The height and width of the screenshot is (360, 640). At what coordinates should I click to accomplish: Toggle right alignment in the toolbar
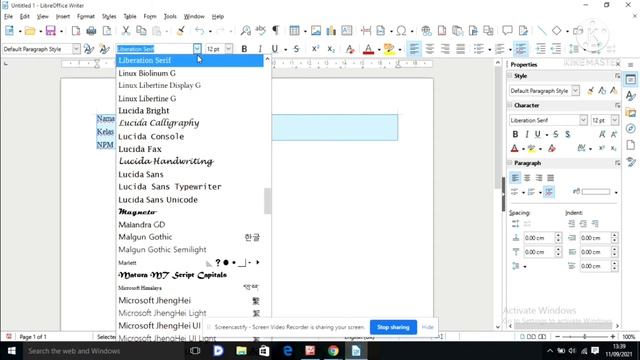[445, 49]
